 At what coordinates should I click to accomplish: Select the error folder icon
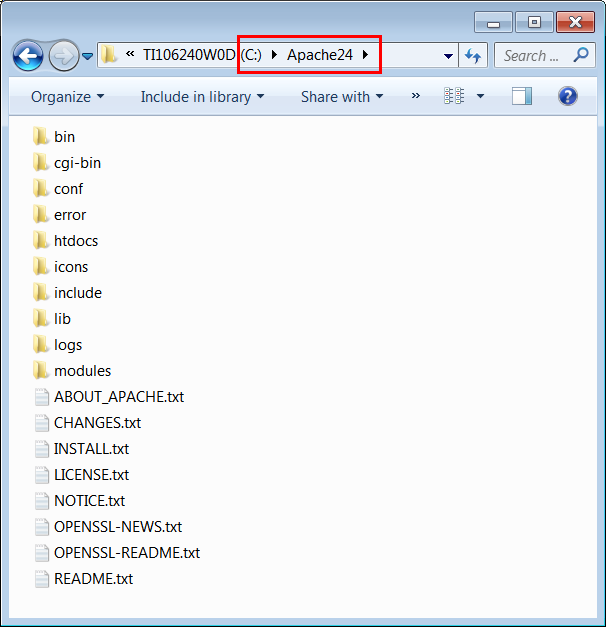click(40, 214)
